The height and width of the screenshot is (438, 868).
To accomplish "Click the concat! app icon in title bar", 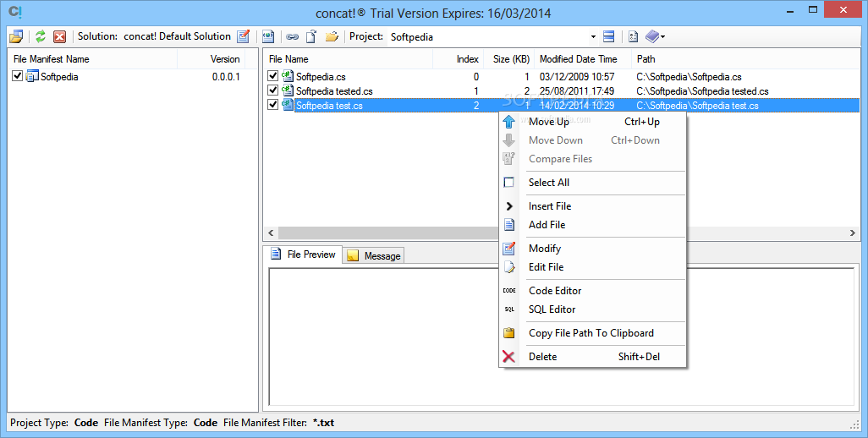I will [15, 12].
